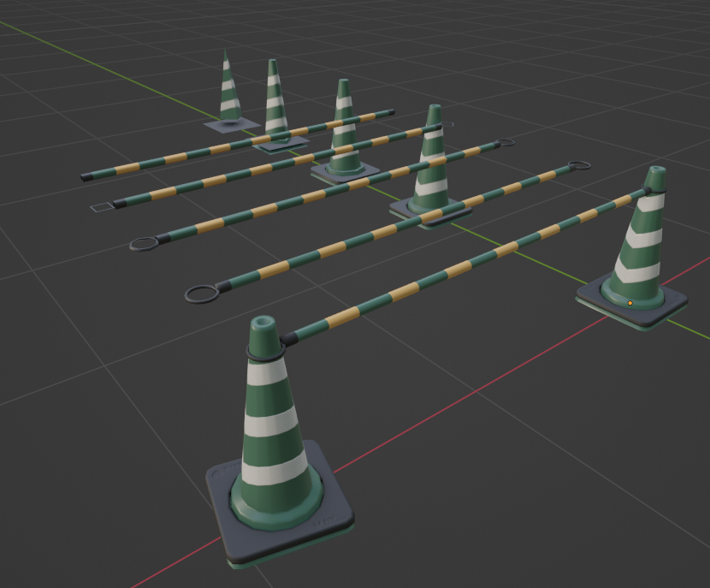This screenshot has width=710, height=588.
Task: Click the large ring on fourth bar's left end
Action: tap(199, 294)
